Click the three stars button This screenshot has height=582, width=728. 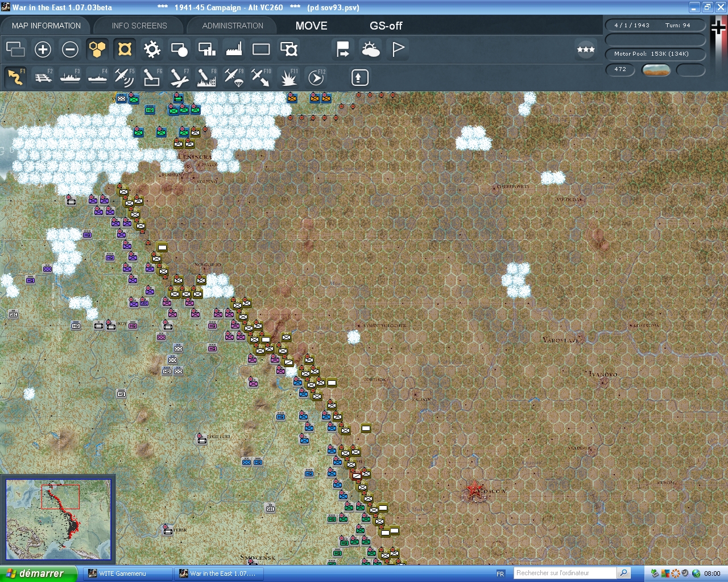point(586,49)
